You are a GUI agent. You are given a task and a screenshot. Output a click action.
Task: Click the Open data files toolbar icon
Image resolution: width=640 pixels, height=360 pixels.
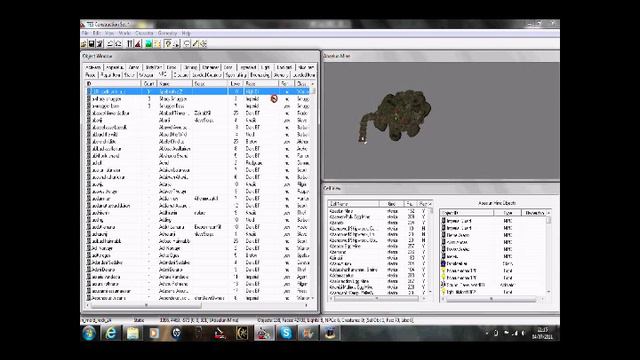(x=83, y=44)
